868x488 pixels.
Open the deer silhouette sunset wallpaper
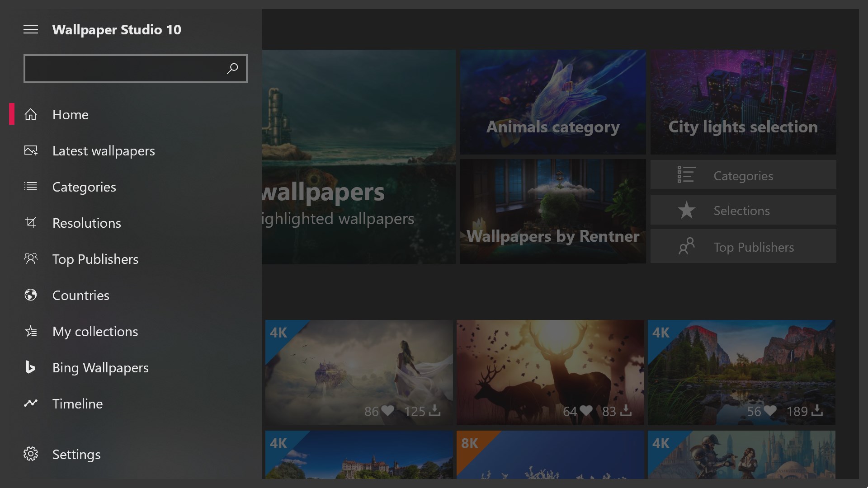(x=550, y=372)
